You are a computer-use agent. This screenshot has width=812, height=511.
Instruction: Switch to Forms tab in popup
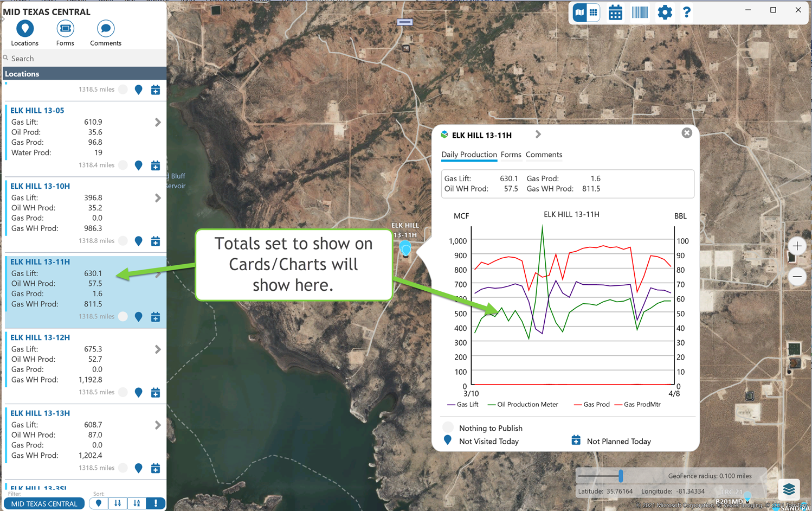pyautogui.click(x=511, y=155)
